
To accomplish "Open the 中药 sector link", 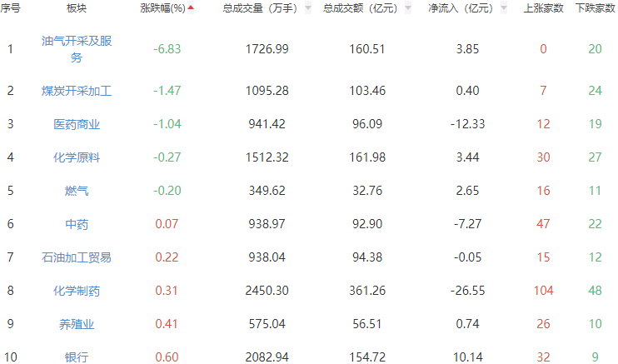I will pyautogui.click(x=77, y=223).
